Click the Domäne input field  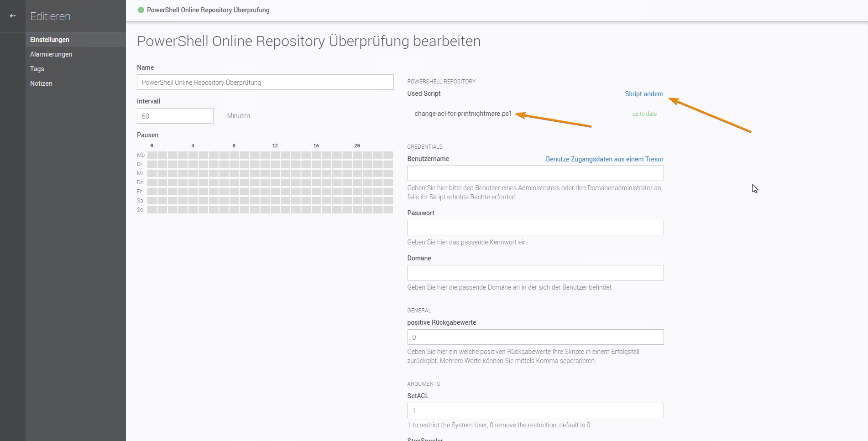535,273
